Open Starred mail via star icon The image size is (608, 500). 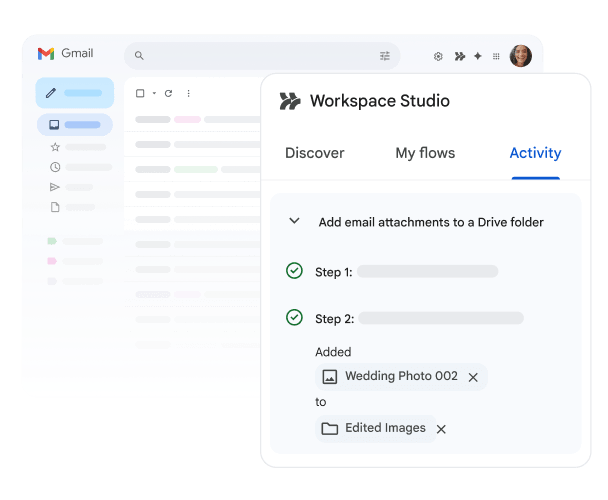click(55, 147)
